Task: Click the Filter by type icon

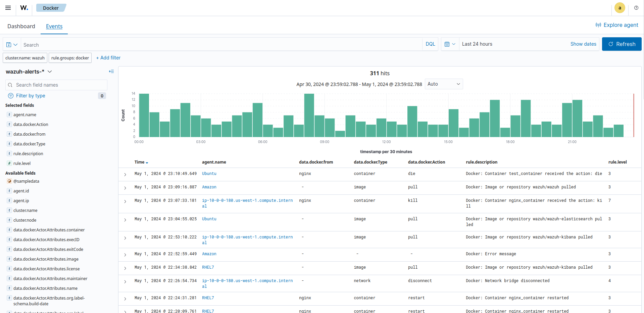Action: (11, 96)
